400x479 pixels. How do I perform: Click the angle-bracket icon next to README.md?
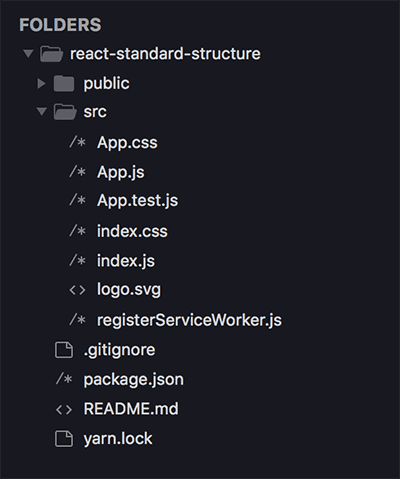[64, 409]
